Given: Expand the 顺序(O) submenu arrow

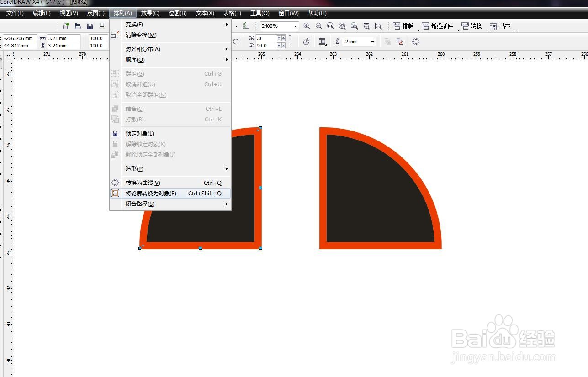Looking at the screenshot, I should 226,60.
